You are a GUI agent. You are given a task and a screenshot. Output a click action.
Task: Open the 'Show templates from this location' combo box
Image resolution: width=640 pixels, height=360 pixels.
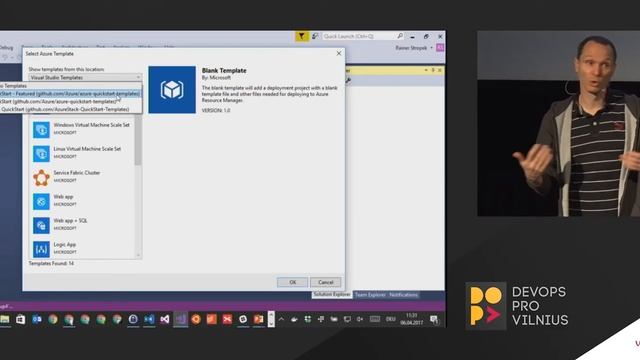point(85,77)
